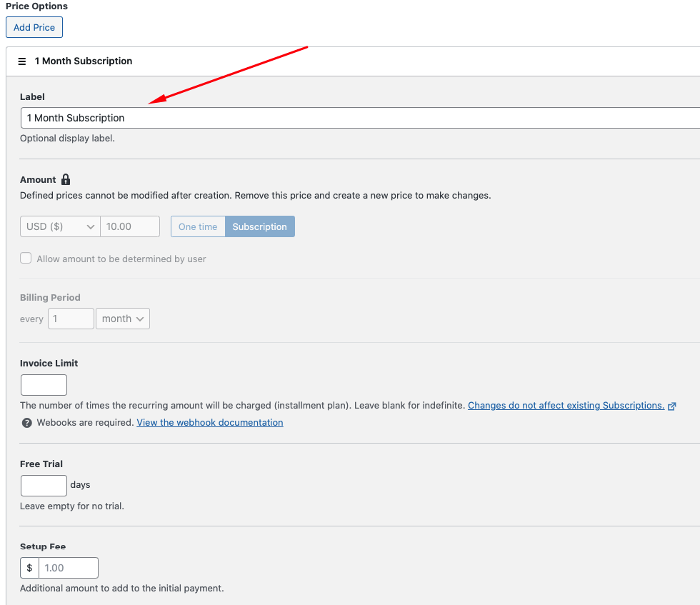This screenshot has width=700, height=605.
Task: Open Changes do not affect existing Subscriptions link
Action: pos(566,406)
